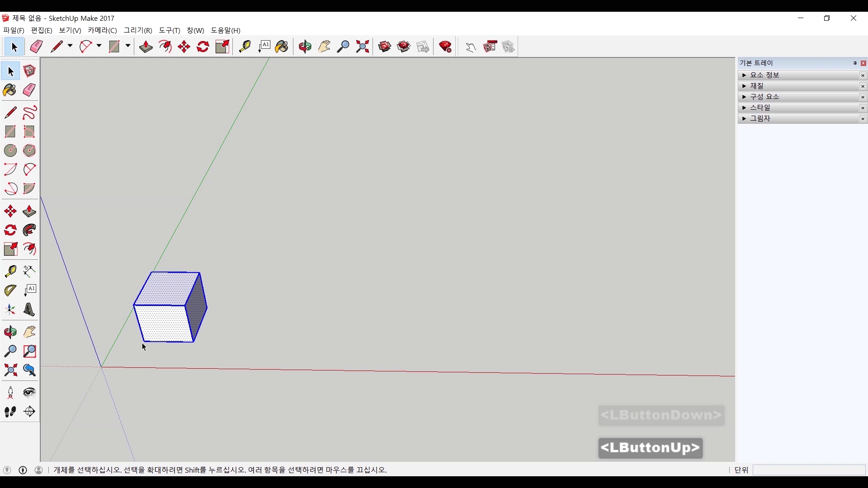
Task: Choose the Push/Pull tool in left toolbar
Action: click(29, 211)
